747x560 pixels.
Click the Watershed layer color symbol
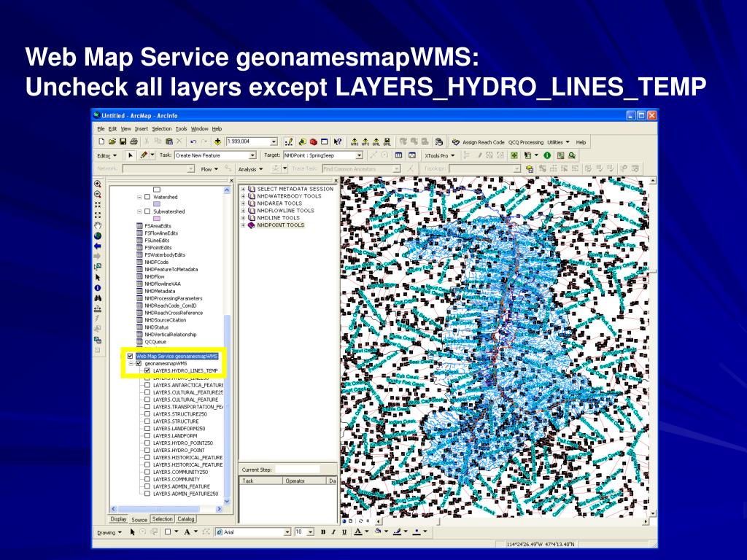[156, 204]
